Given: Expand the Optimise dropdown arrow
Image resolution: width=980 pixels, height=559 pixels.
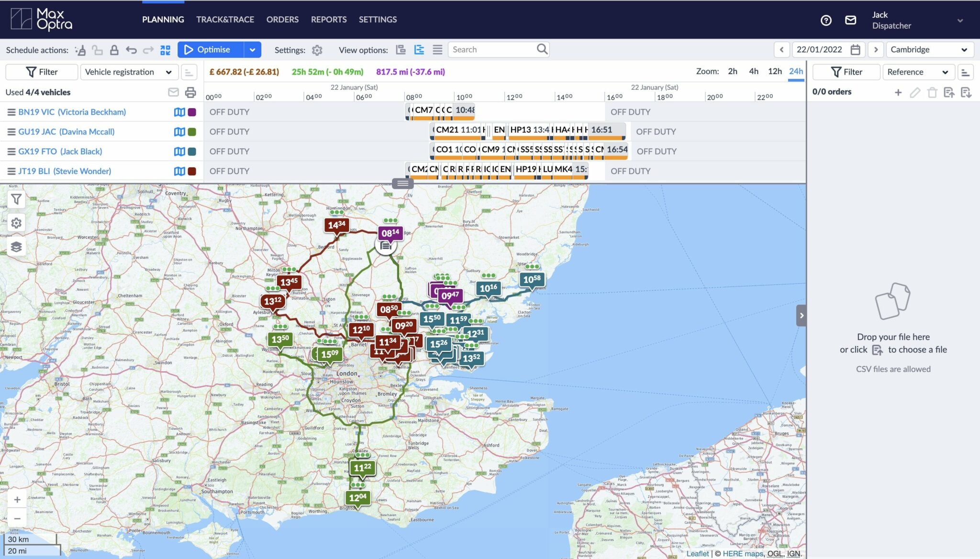Looking at the screenshot, I should 252,50.
